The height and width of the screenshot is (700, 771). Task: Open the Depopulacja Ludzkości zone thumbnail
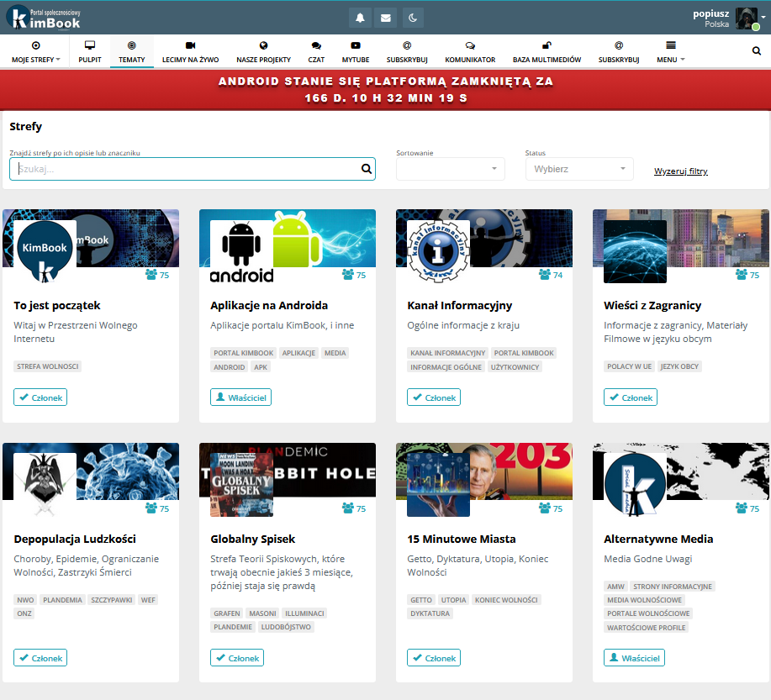coord(45,485)
